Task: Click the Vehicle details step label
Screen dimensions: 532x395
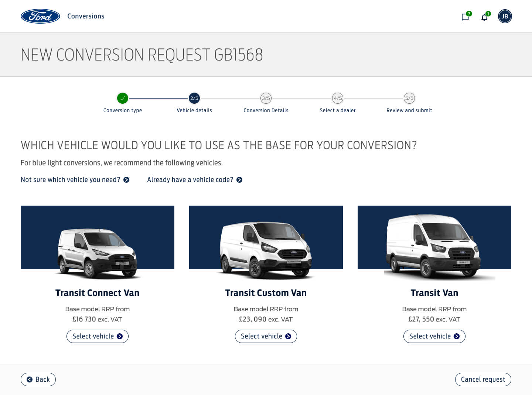Action: tap(194, 110)
